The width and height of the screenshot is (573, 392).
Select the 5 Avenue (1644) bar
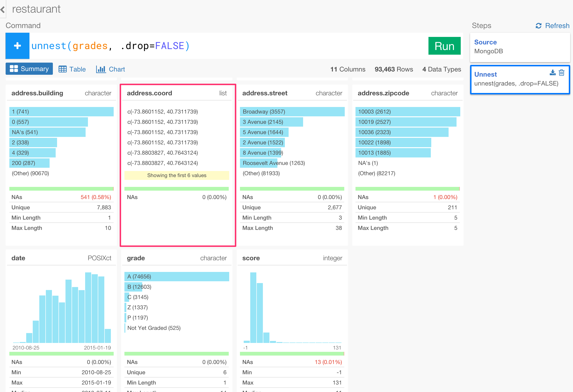pyautogui.click(x=264, y=132)
